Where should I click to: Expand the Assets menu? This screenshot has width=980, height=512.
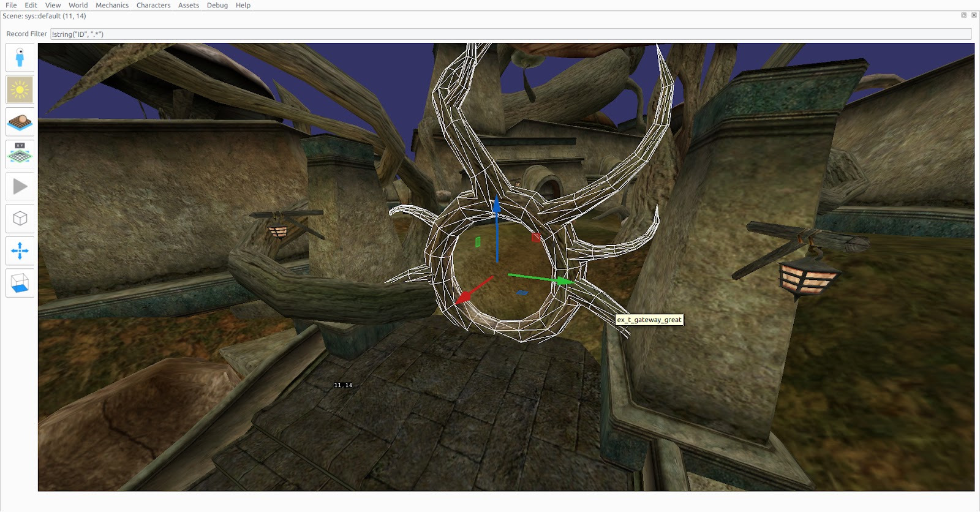click(x=188, y=5)
